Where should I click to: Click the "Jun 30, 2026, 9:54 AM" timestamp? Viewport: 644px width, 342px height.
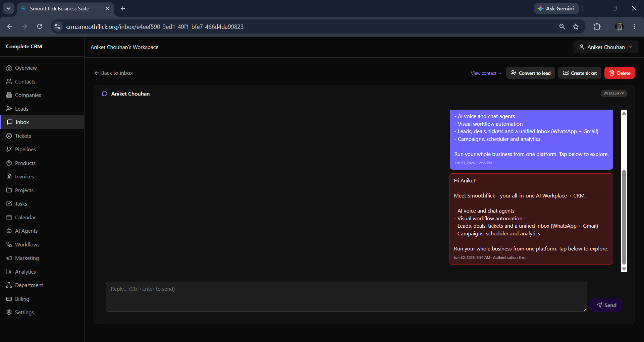pyautogui.click(x=472, y=258)
